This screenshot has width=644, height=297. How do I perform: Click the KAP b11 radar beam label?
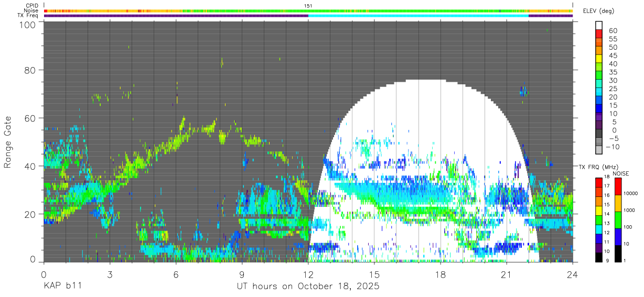[x=62, y=287]
